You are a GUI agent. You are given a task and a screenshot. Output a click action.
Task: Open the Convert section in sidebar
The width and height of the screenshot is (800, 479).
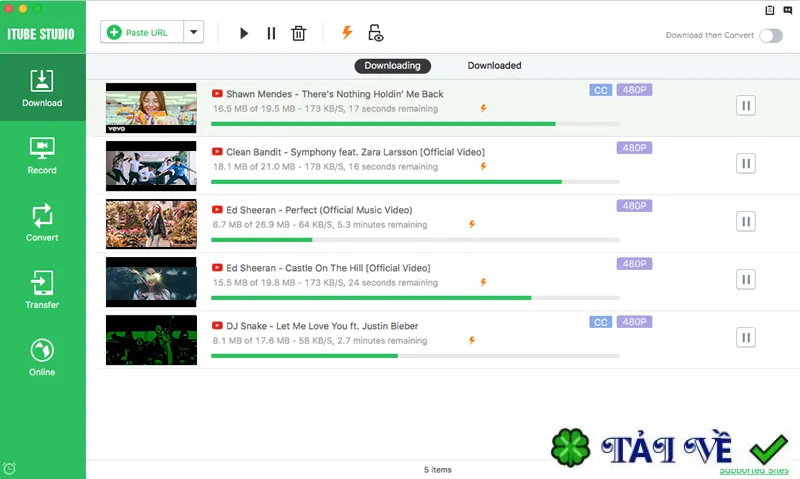tap(42, 223)
